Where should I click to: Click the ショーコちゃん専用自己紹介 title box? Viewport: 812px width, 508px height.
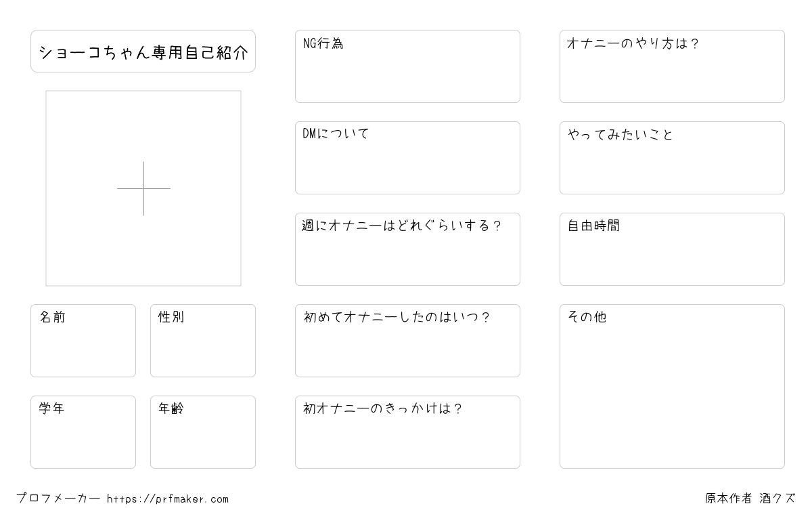click(x=143, y=51)
